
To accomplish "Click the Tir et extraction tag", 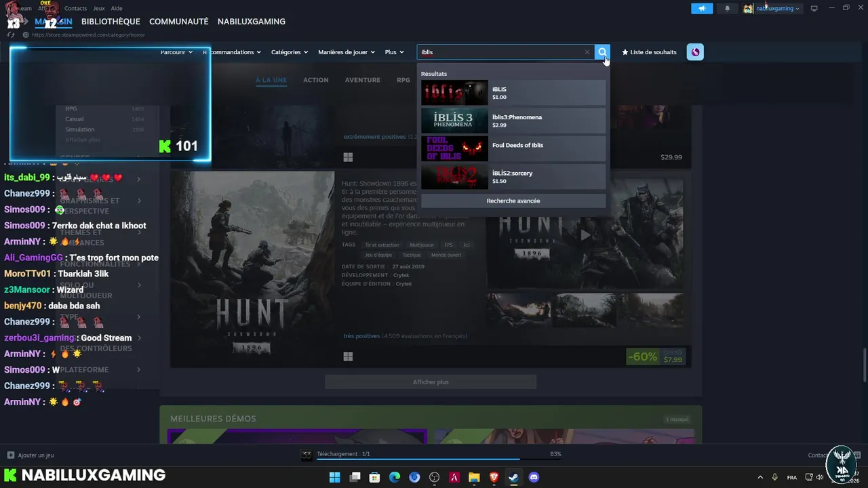I will point(382,245).
